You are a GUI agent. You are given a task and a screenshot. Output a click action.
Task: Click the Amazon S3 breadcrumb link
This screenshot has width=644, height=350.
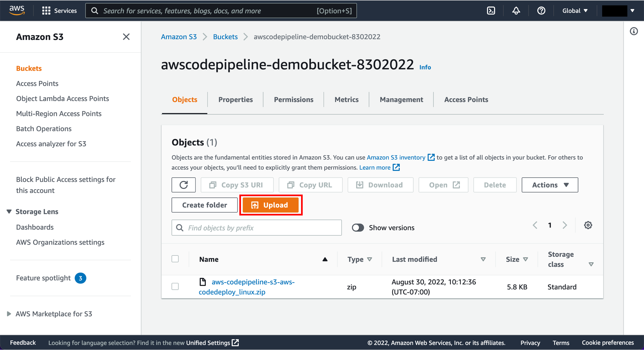point(179,37)
